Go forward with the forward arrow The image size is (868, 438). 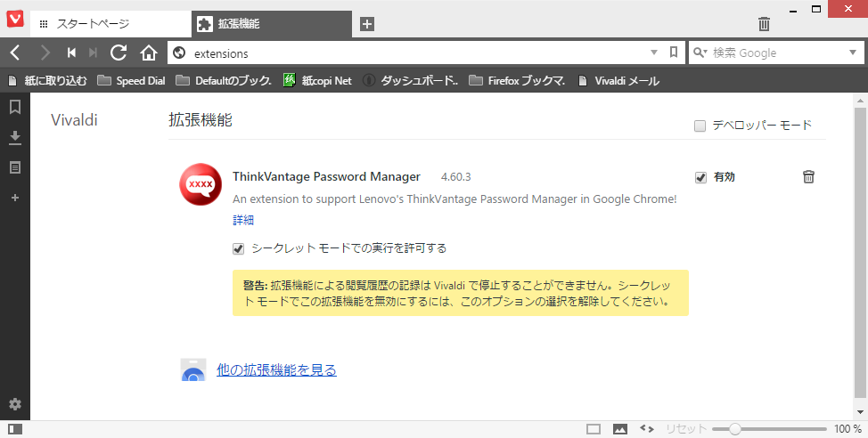[45, 53]
